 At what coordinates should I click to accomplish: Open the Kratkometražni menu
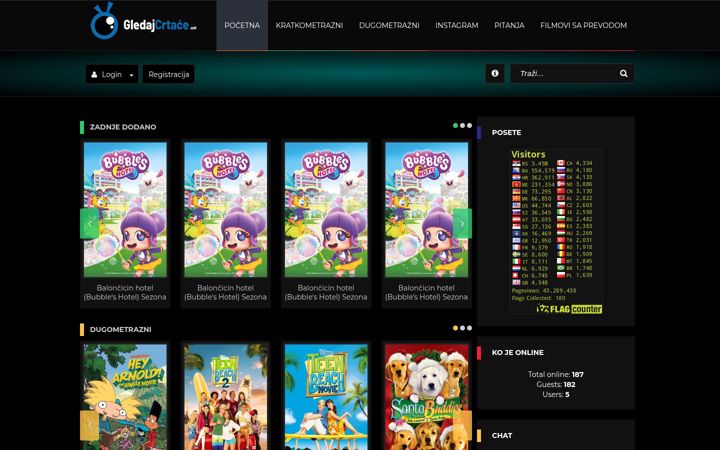pyautogui.click(x=309, y=25)
